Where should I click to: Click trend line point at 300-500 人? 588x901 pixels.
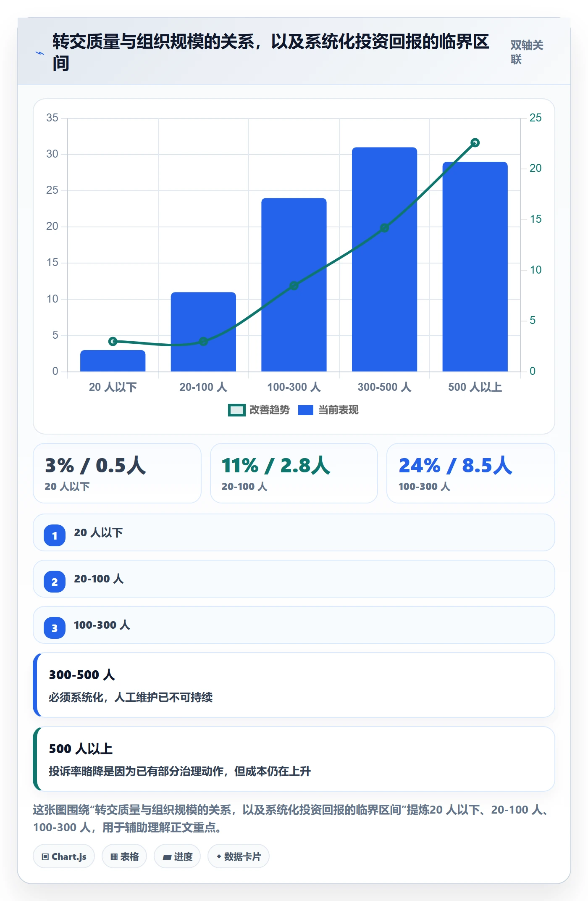tap(384, 228)
